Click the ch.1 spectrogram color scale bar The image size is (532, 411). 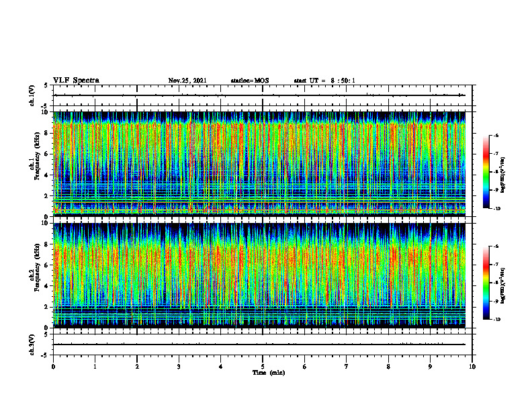(486, 172)
